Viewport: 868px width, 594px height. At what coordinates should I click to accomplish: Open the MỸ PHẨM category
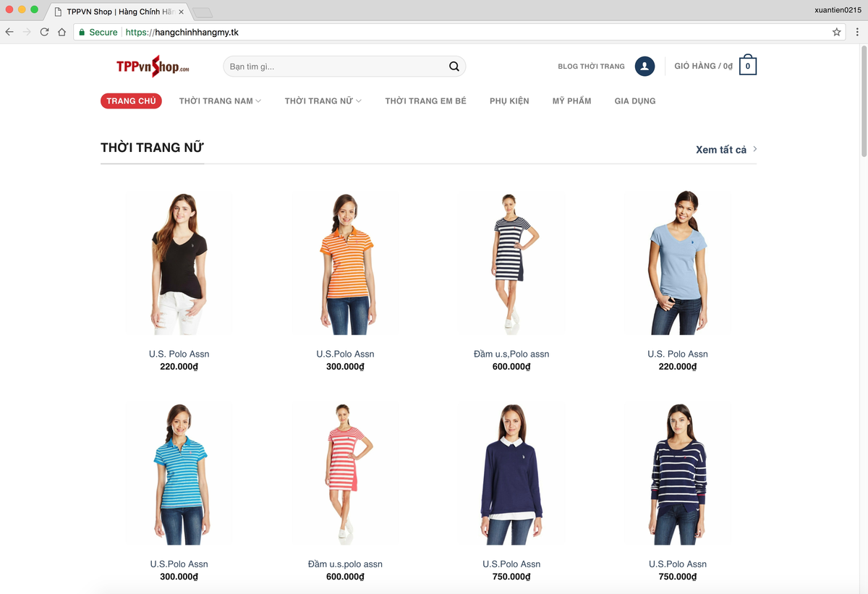click(571, 101)
